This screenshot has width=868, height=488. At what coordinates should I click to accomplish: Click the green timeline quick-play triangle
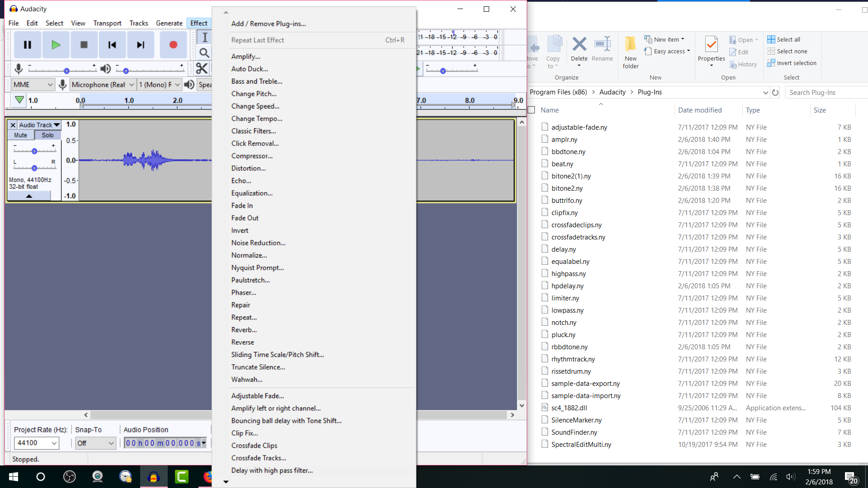pyautogui.click(x=19, y=100)
